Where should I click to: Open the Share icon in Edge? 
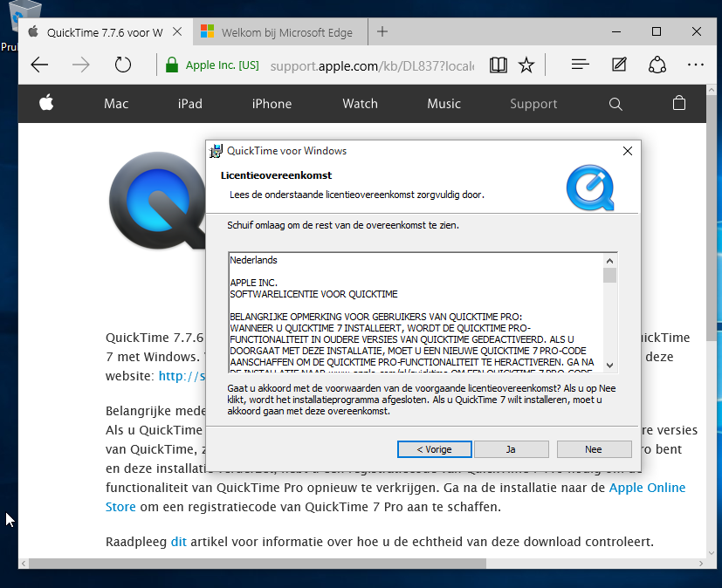click(657, 65)
